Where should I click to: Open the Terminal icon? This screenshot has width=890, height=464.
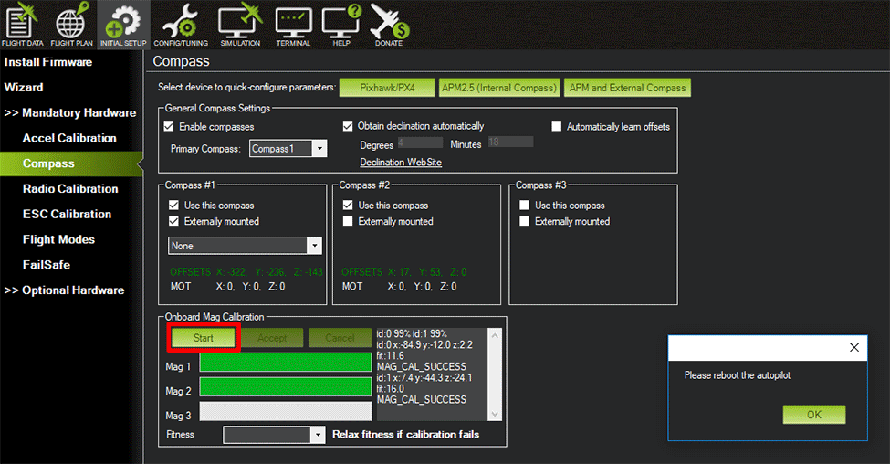(x=293, y=24)
